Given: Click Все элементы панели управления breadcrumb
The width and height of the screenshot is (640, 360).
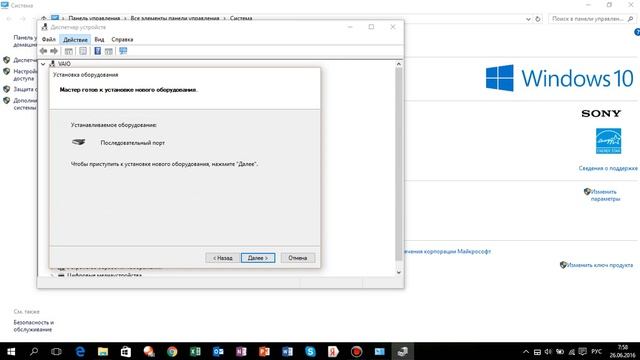Looking at the screenshot, I should coord(175,18).
